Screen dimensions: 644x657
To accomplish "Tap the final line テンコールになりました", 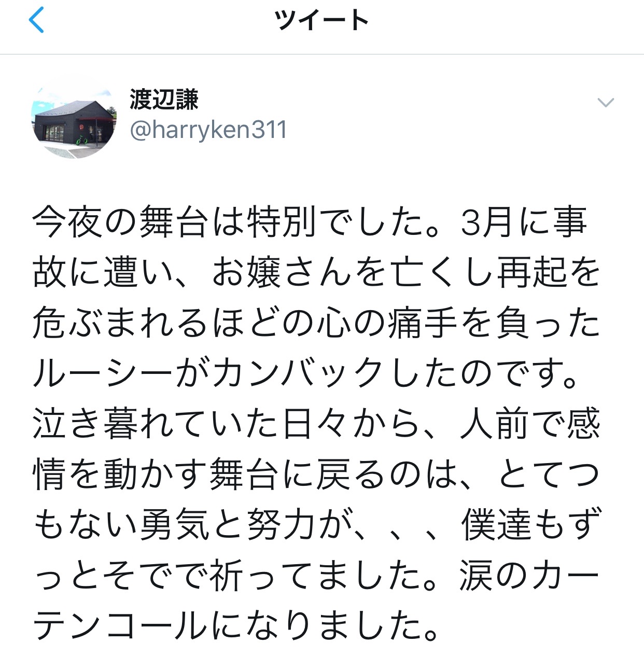I will 236,626.
